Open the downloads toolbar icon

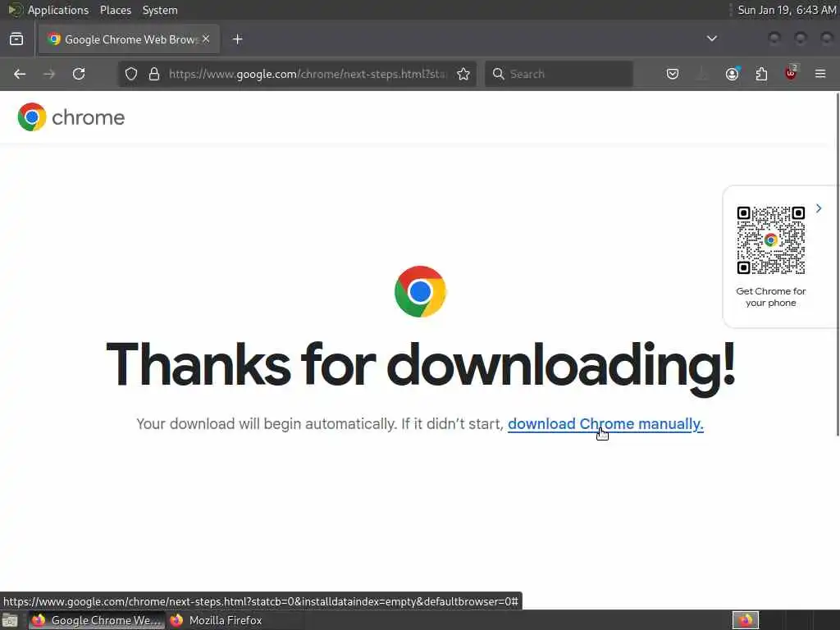pyautogui.click(x=702, y=74)
